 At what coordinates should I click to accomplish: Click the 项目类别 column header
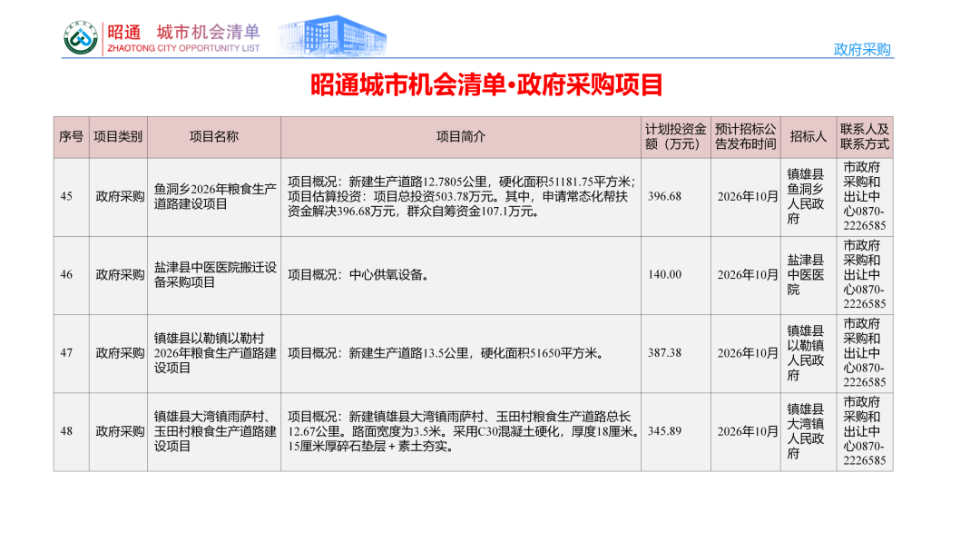pyautogui.click(x=118, y=137)
